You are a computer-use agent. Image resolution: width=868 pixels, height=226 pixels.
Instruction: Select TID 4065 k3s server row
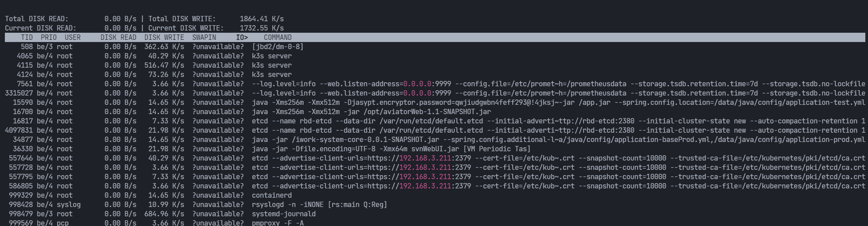point(435,56)
